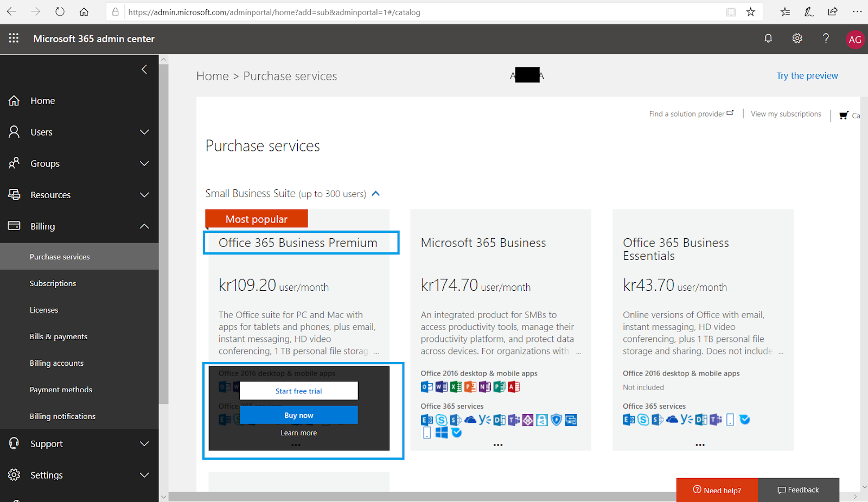
Task: Go back with the browser back arrow
Action: click(x=11, y=11)
